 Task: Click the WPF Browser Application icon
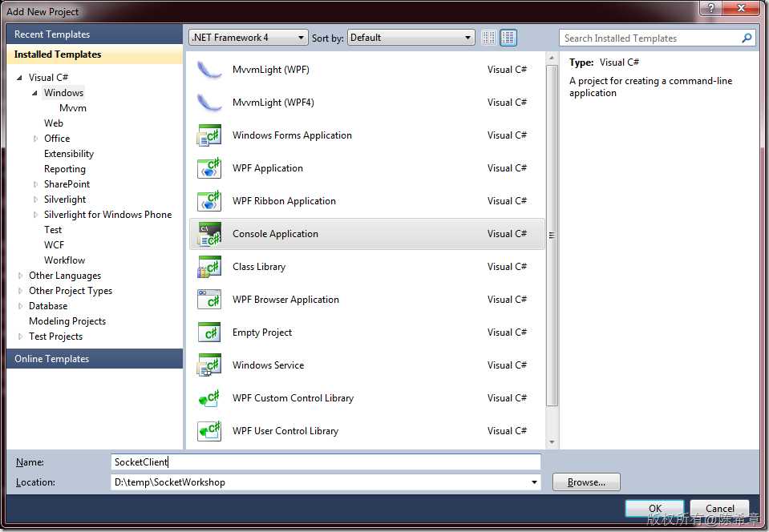[209, 300]
